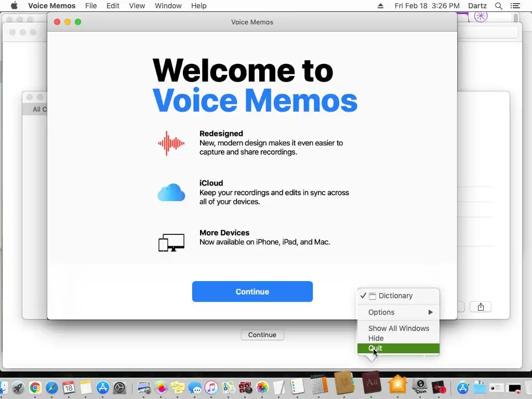The width and height of the screenshot is (532, 399).
Task: Open the Edit menu
Action: click(113, 6)
